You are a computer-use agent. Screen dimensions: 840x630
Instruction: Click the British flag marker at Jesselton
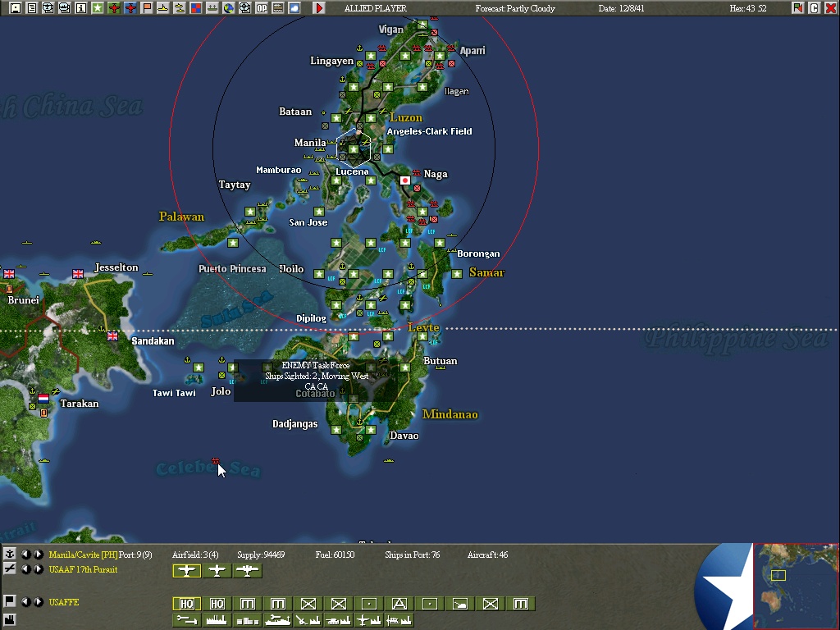click(78, 274)
